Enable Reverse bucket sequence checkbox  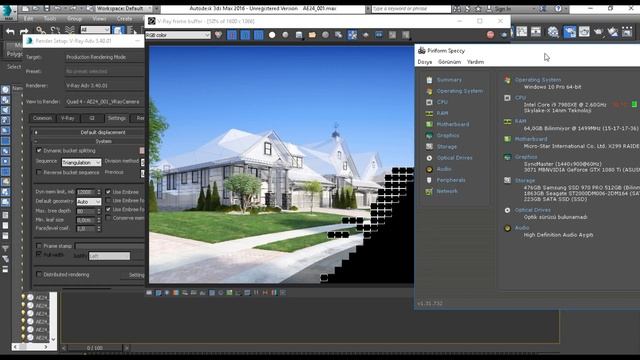pos(39,172)
